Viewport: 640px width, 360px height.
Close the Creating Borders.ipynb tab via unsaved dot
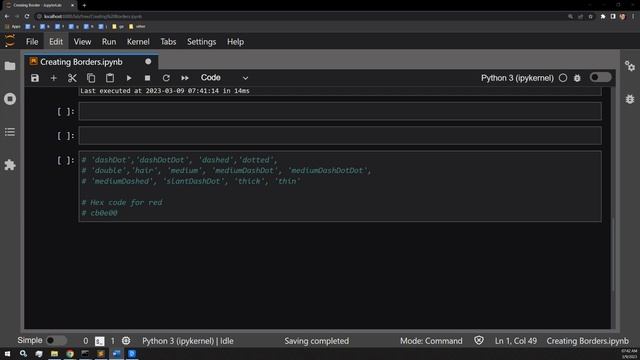point(148,62)
